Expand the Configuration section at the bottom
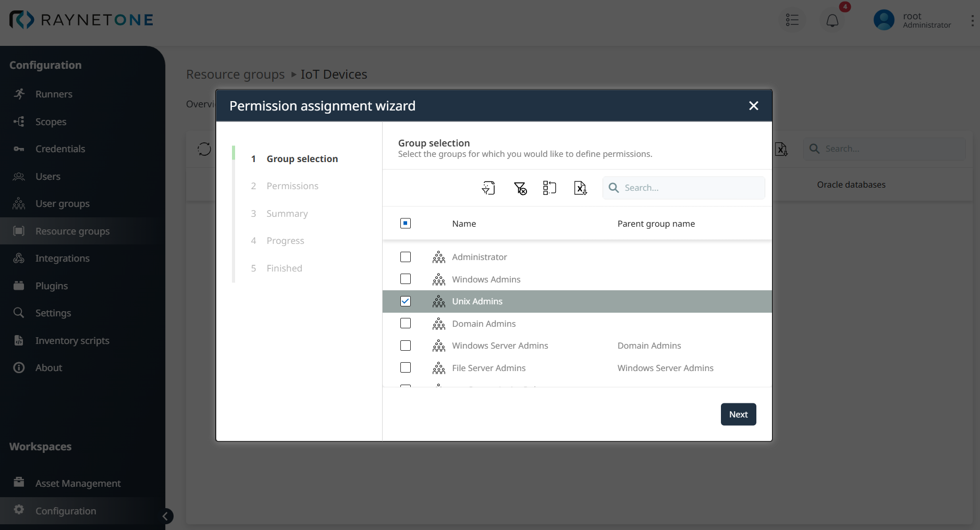980x530 pixels. click(65, 511)
